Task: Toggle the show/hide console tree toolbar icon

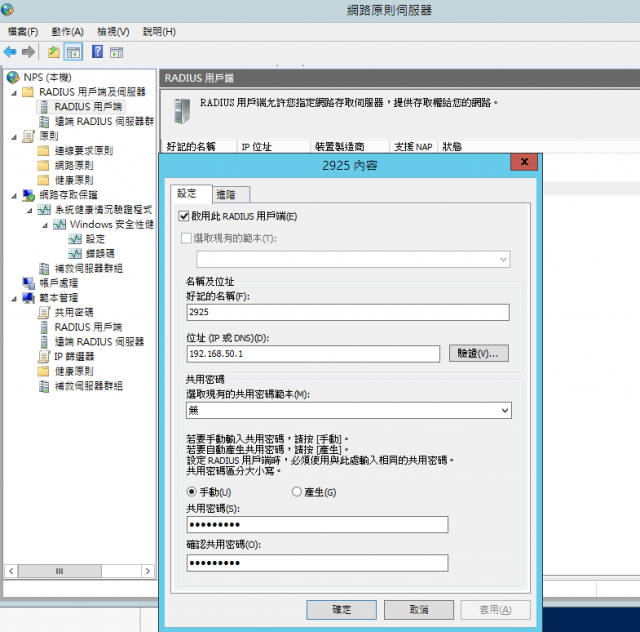Action: click(73, 52)
